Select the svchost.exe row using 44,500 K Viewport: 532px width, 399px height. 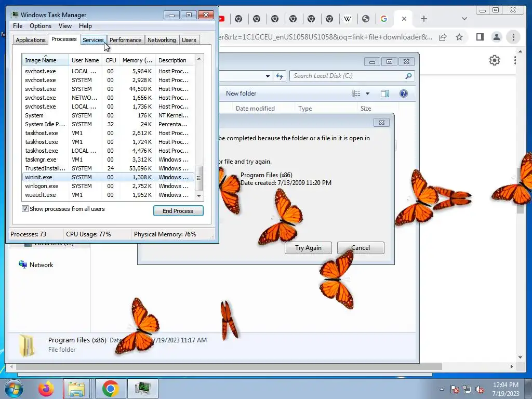click(108, 89)
